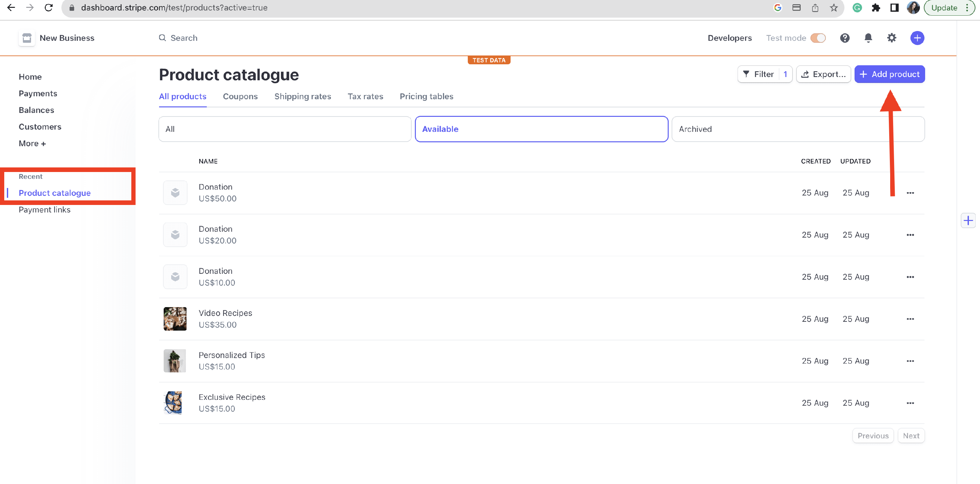The image size is (980, 484).
Task: Select the Archived filter option
Action: (798, 129)
